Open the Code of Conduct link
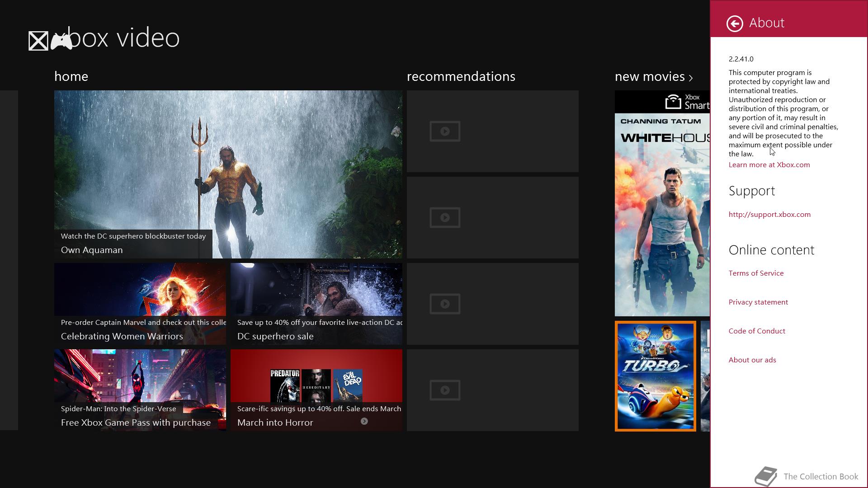 pos(757,331)
